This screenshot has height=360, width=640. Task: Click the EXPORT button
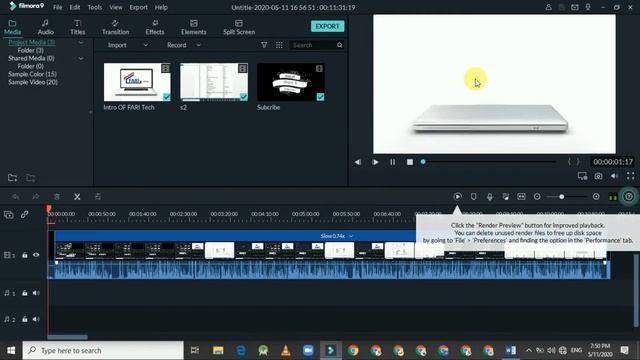click(327, 26)
